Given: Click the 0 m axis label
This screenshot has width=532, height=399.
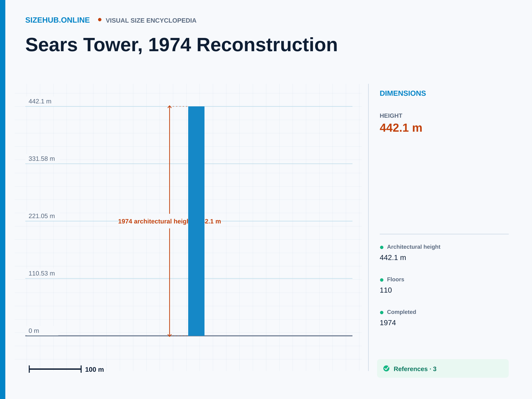Looking at the screenshot, I should point(34,331).
